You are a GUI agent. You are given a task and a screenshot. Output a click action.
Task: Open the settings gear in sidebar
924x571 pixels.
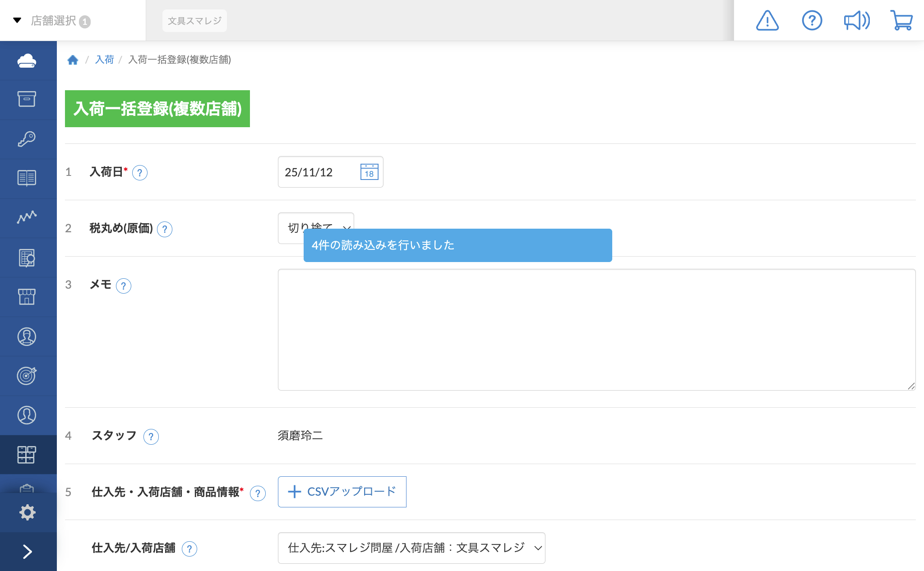27,512
